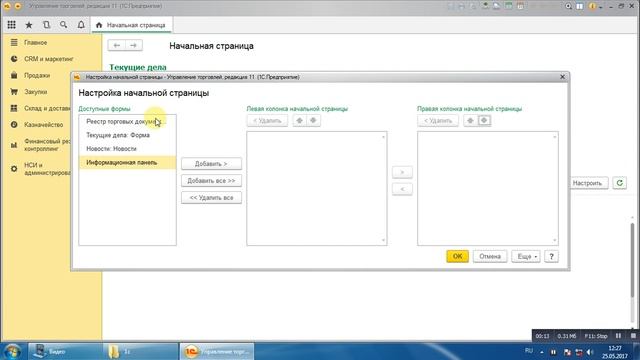Refresh with green circular arrow button
Image resolution: width=640 pixels, height=360 pixels.
620,183
